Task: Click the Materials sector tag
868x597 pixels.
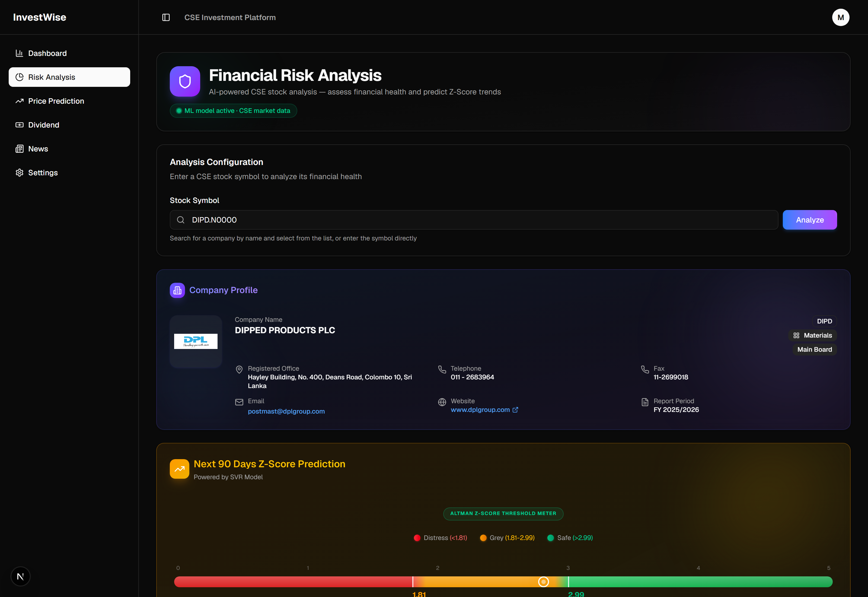Action: click(x=813, y=335)
